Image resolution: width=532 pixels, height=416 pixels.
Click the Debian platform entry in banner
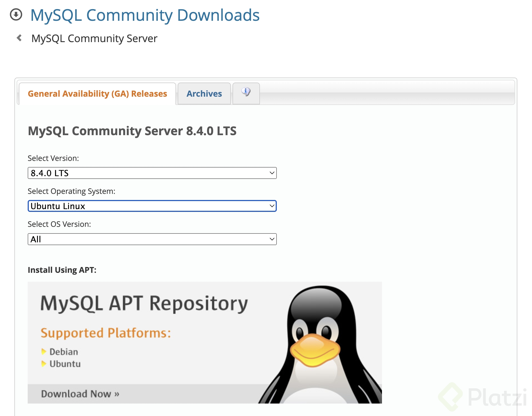[x=64, y=352]
